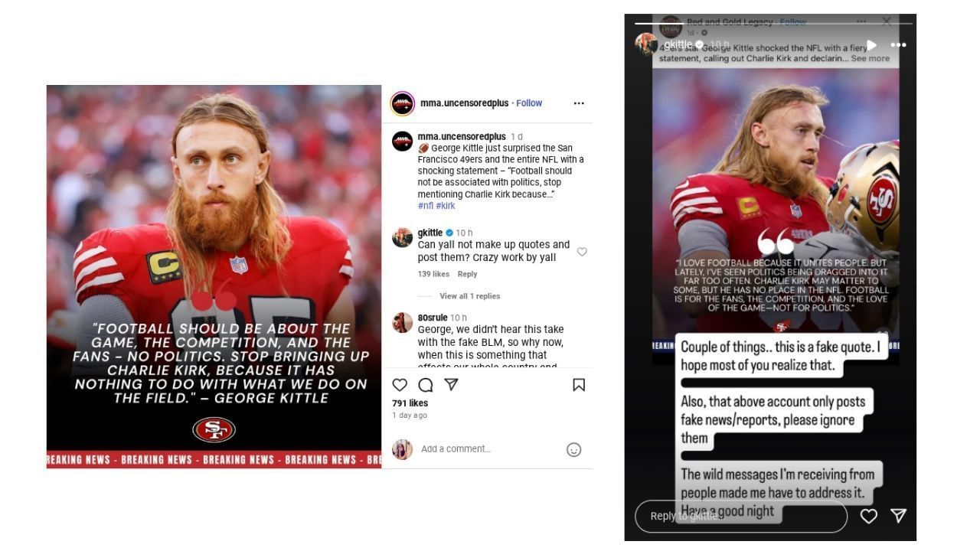Open emoji picker in comment box

[x=573, y=450]
